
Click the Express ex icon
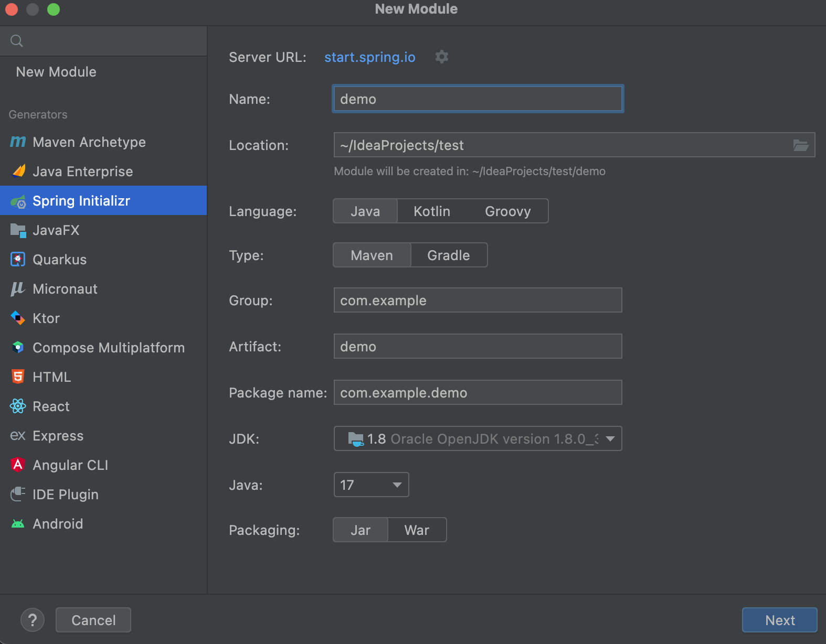[18, 436]
